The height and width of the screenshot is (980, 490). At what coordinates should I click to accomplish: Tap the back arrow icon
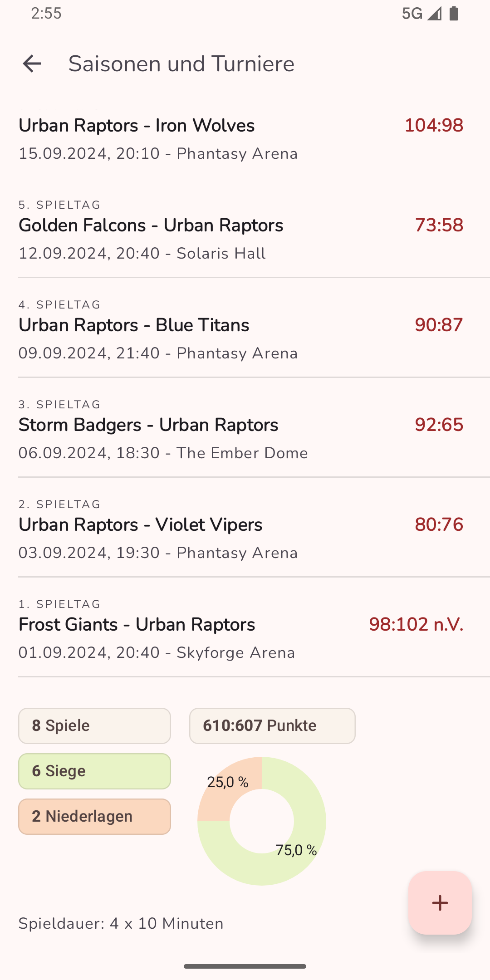pyautogui.click(x=32, y=64)
